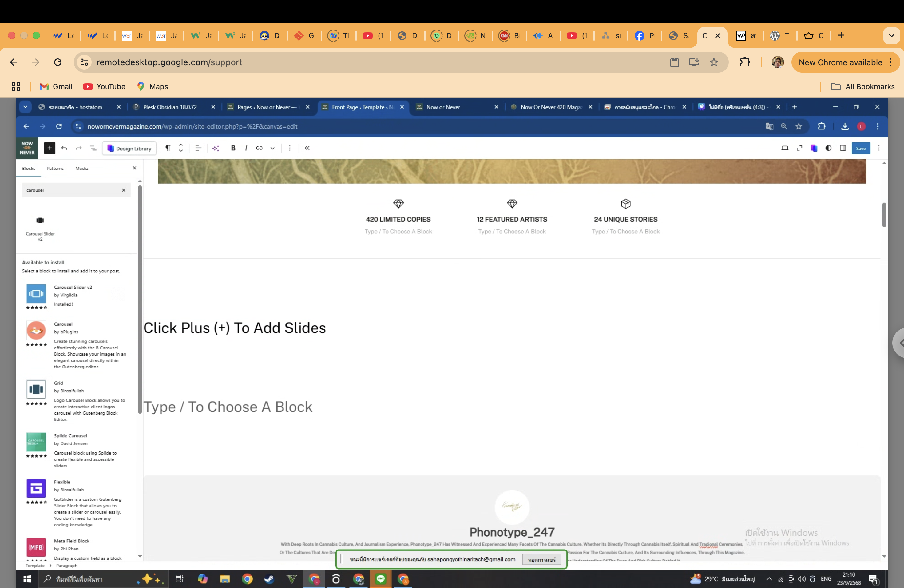
Task: Toggle bold formatting
Action: point(233,148)
